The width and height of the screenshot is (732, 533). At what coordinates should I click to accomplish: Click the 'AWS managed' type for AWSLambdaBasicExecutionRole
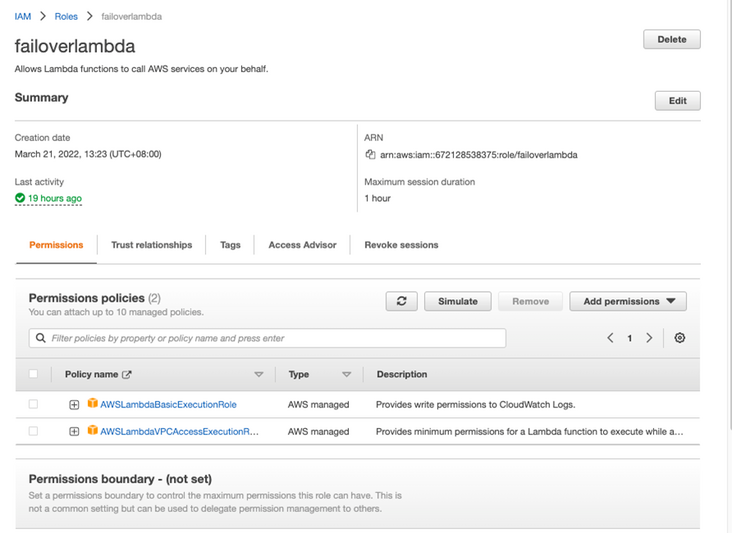point(318,405)
